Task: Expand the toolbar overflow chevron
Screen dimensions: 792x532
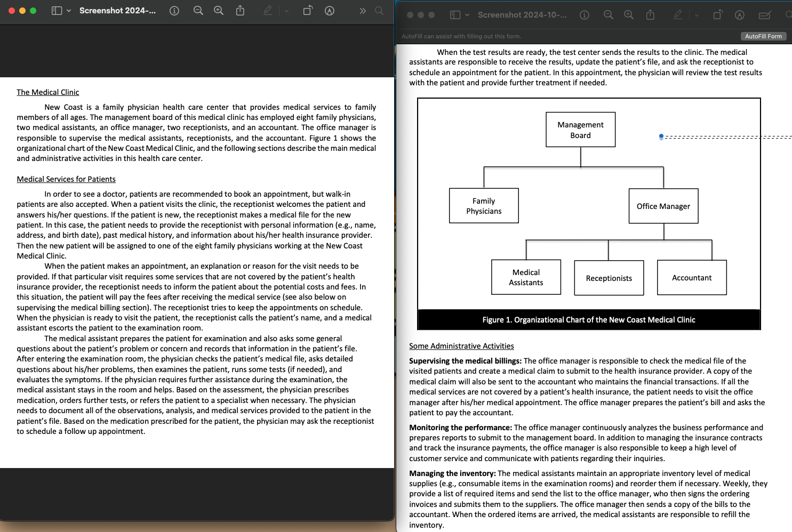Action: point(362,10)
